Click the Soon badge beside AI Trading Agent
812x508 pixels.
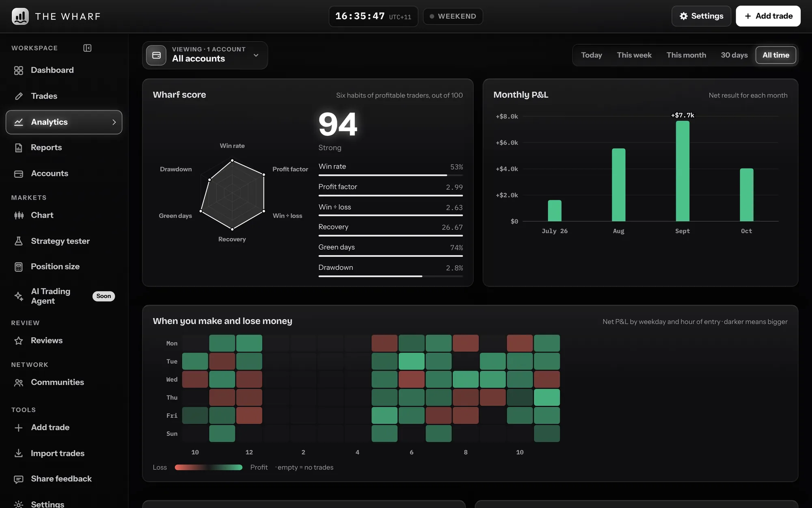(x=104, y=296)
